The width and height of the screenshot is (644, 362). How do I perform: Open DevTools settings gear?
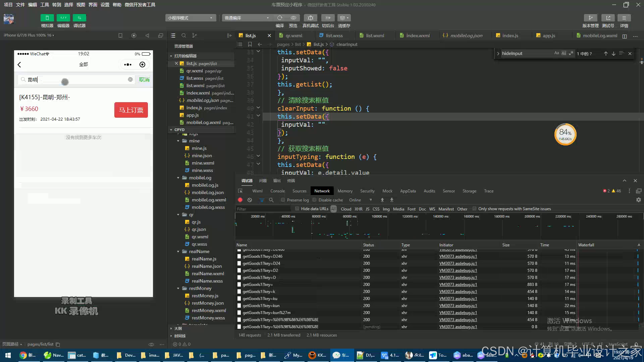click(x=638, y=200)
